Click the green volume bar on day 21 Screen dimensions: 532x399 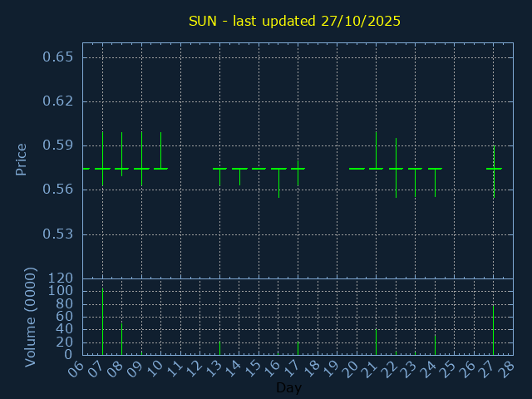pyautogui.click(x=376, y=342)
